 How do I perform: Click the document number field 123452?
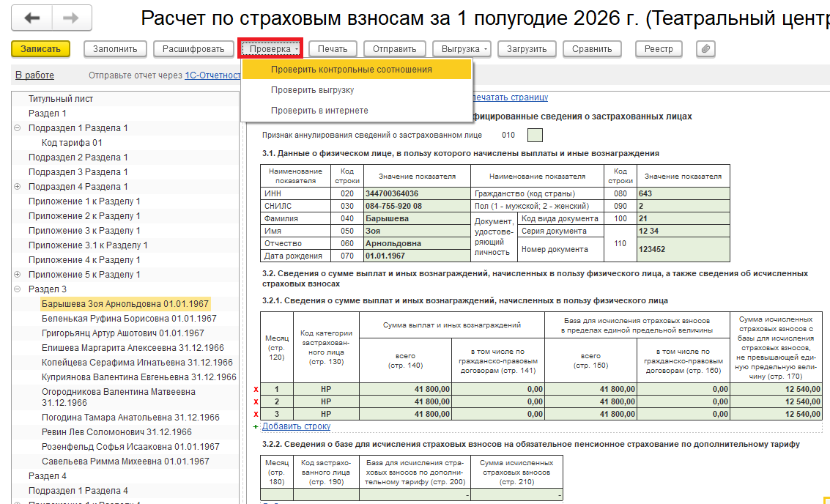pyautogui.click(x=683, y=249)
